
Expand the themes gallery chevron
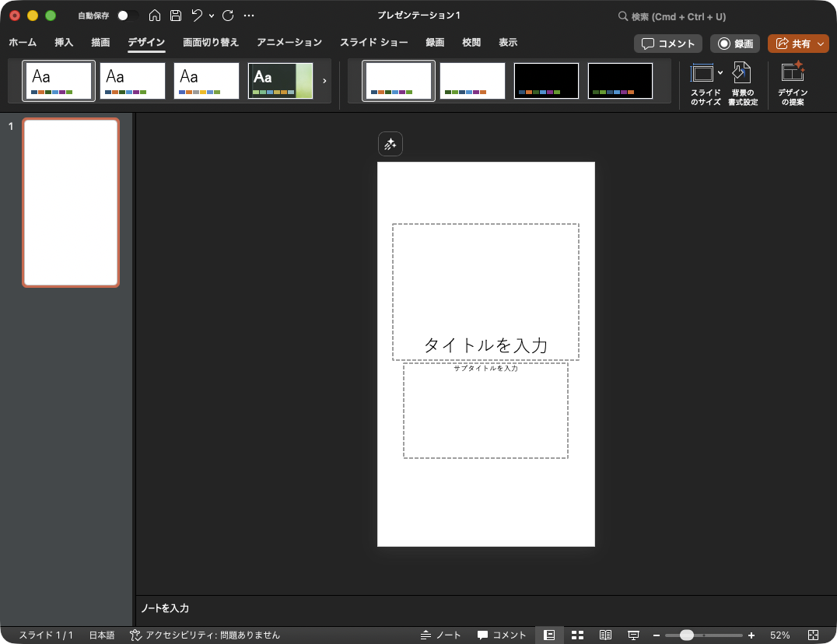[324, 80]
